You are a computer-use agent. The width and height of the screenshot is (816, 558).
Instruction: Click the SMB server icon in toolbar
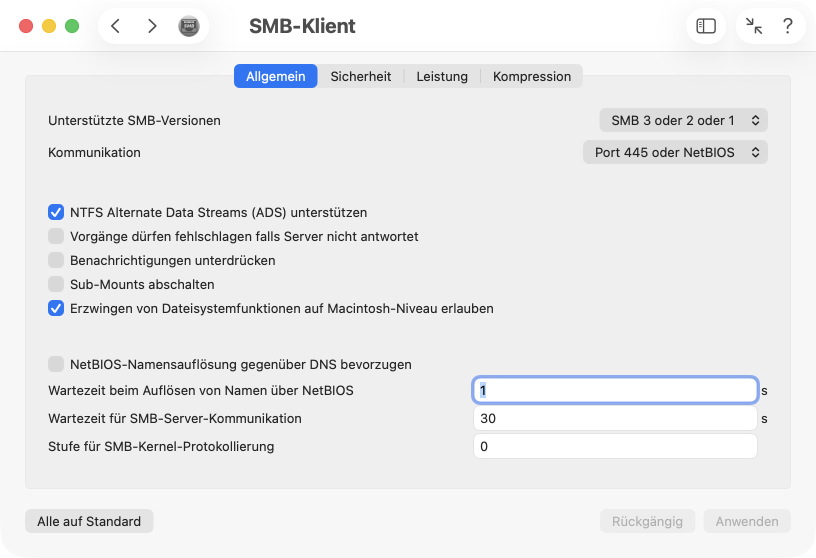click(189, 26)
